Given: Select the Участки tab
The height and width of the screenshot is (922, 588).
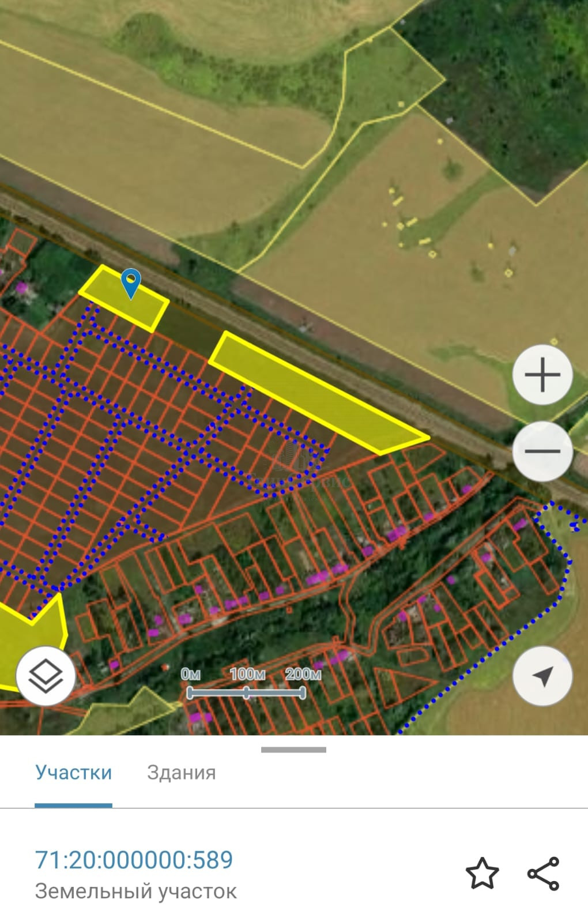Looking at the screenshot, I should point(73,772).
